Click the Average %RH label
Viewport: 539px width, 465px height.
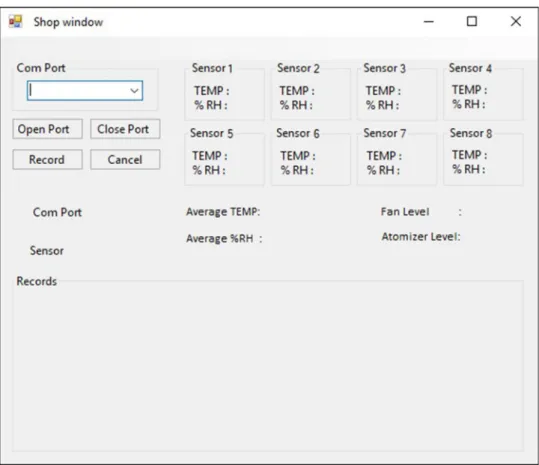pos(224,239)
